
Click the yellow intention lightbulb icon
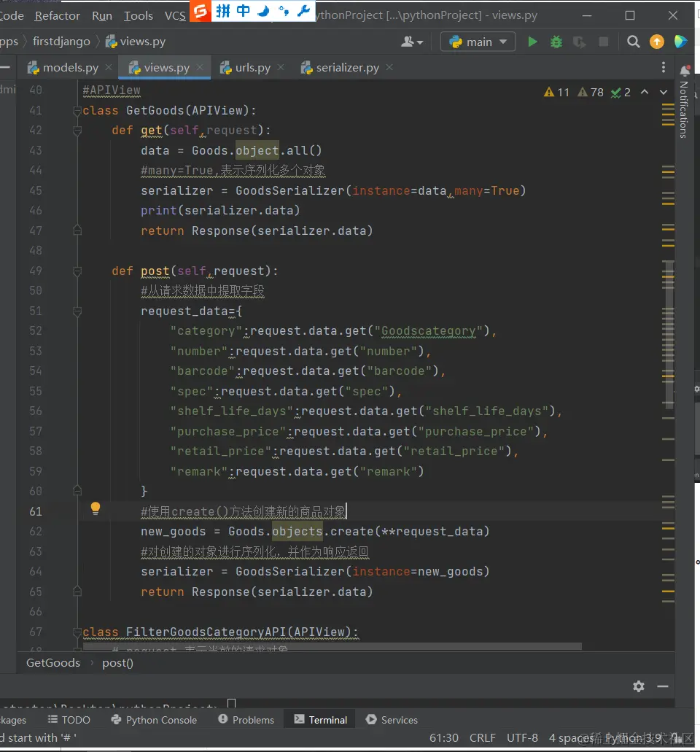(x=95, y=509)
